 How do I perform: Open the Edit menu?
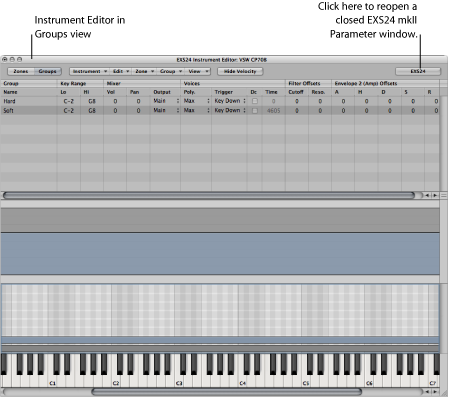point(120,71)
